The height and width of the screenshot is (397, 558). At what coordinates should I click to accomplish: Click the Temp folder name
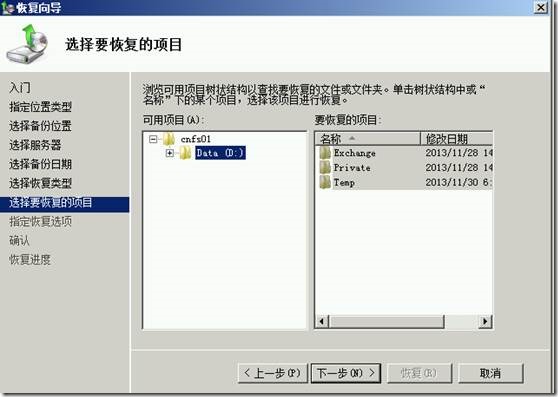coord(344,182)
